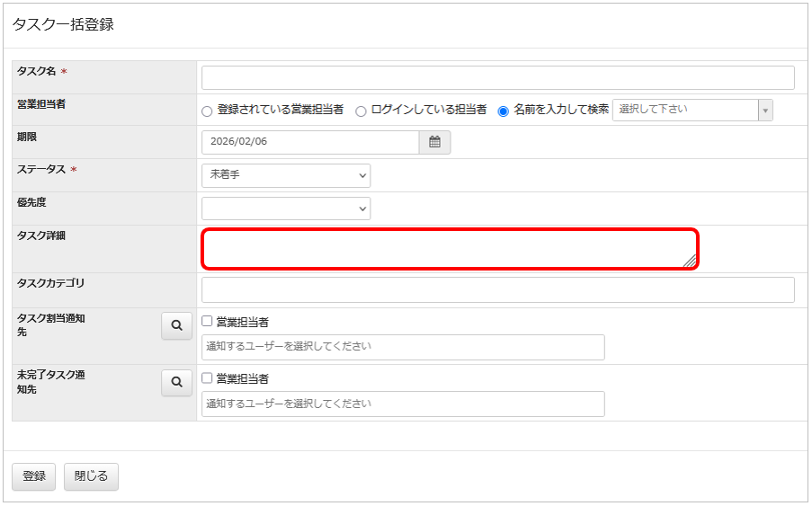The height and width of the screenshot is (506, 812).
Task: Open the ステータス dropdown showing 未着手
Action: tap(285, 175)
